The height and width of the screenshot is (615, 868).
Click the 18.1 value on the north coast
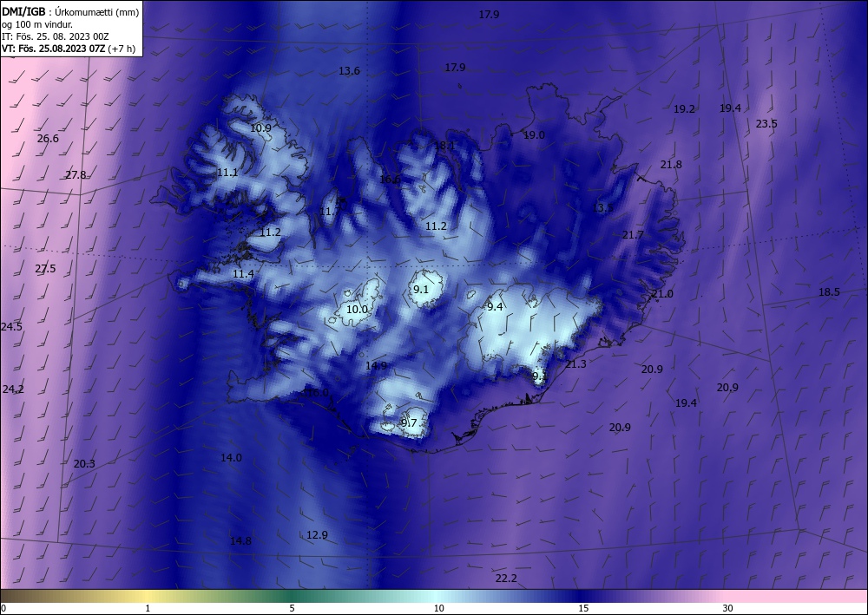pyautogui.click(x=444, y=146)
